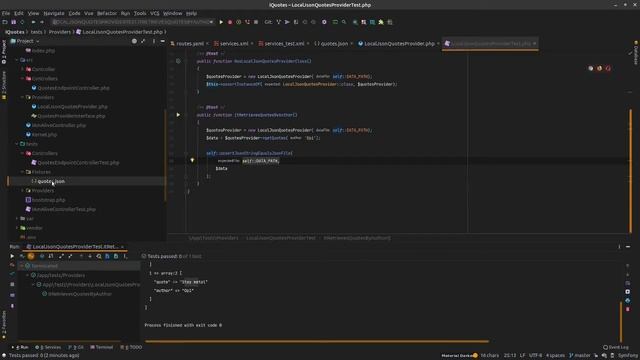Switch to the routes.yaml editor tab

(190, 44)
